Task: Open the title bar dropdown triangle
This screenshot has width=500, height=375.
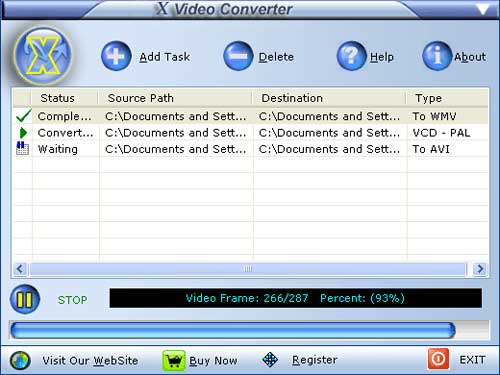Action: pos(484,9)
